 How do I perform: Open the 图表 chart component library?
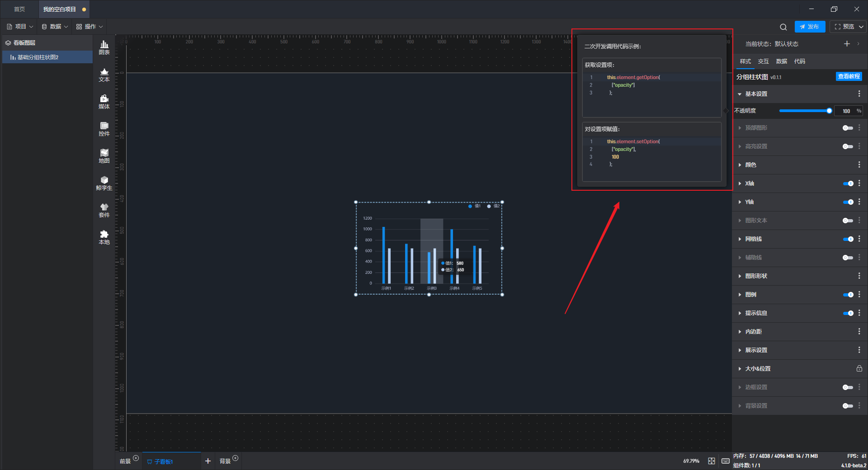(x=104, y=47)
